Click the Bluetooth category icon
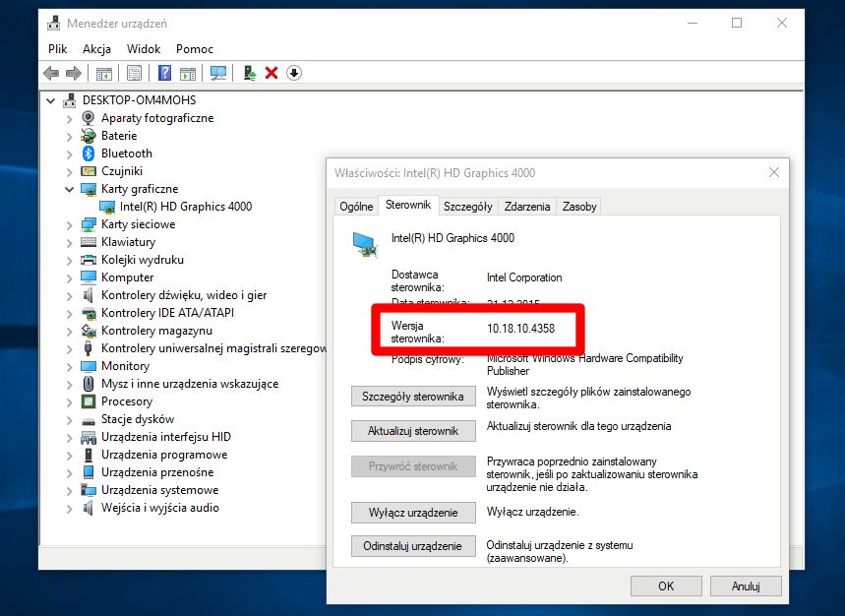845x616 pixels. (x=89, y=154)
